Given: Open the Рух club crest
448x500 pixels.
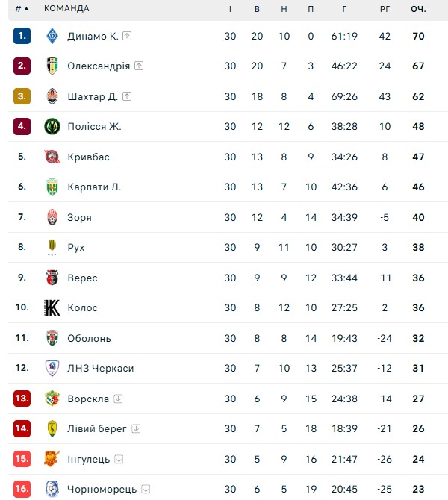Looking at the screenshot, I should click(52, 247).
